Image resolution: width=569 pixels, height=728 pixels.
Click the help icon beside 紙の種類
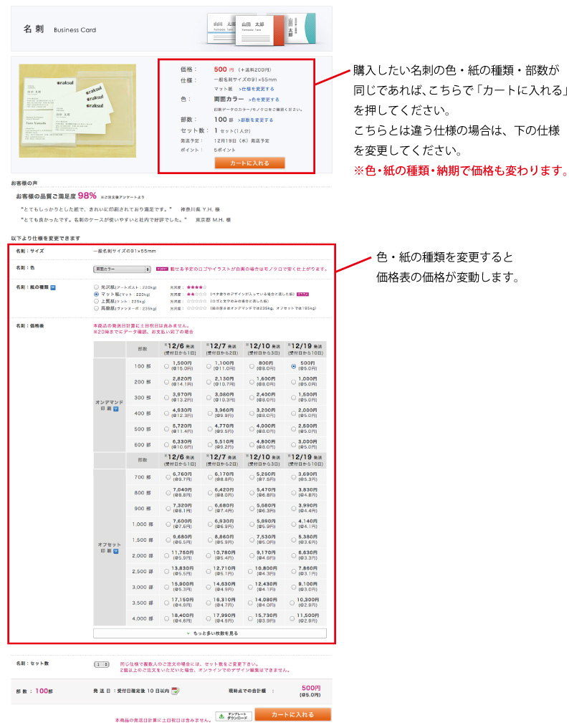[x=53, y=287]
